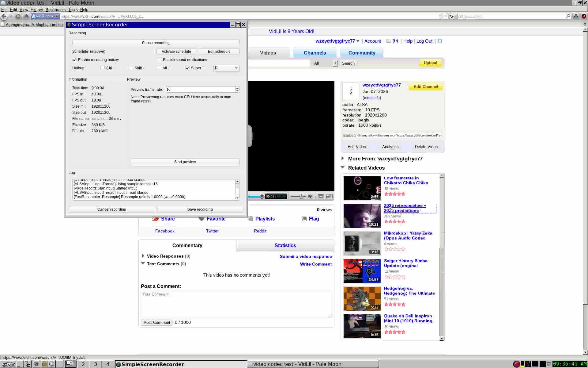This screenshot has height=368, width=588.
Task: Collapse the Text Comments section
Action: [143, 263]
